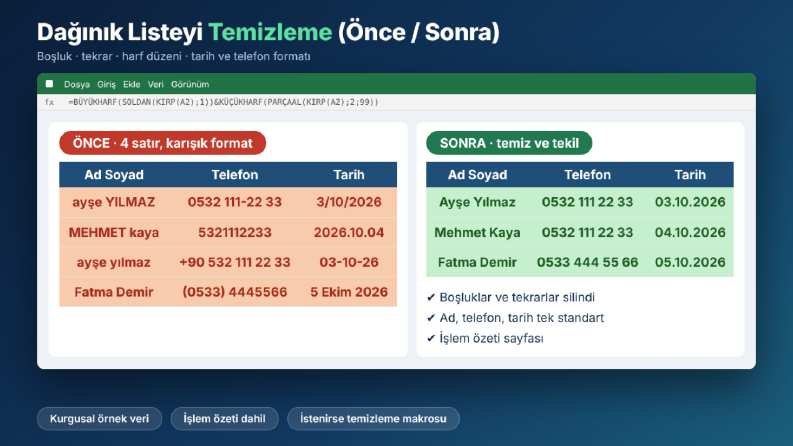
Task: Open the Ekle menu
Action: point(131,84)
